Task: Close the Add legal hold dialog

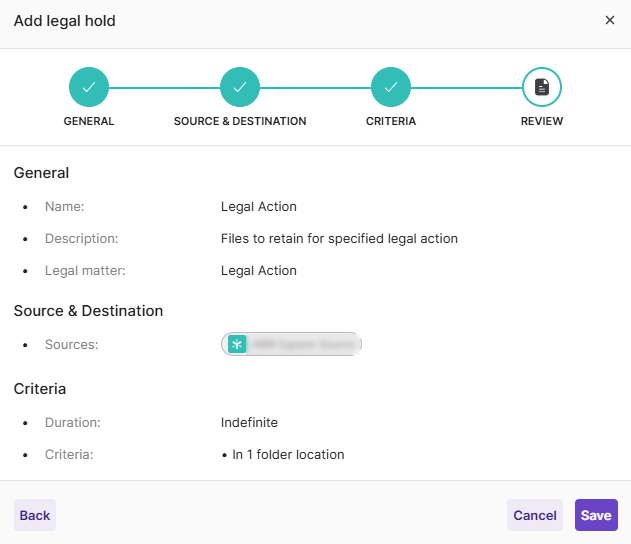Action: click(610, 20)
